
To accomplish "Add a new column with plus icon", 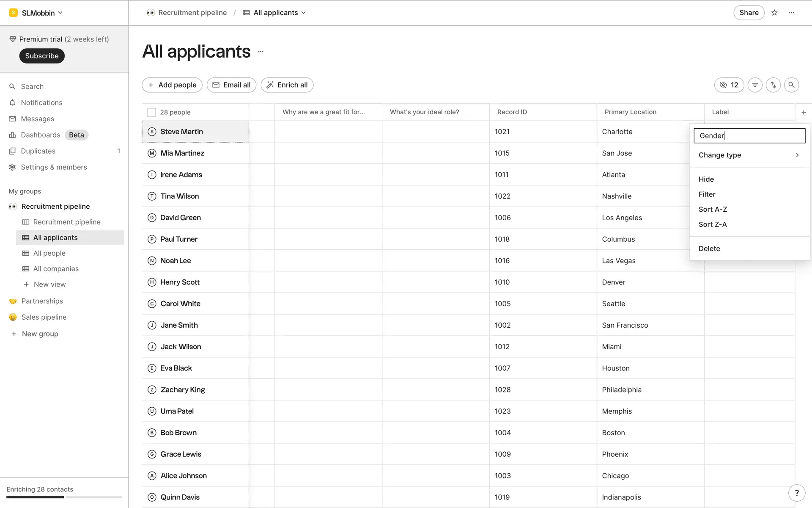I will [x=804, y=112].
